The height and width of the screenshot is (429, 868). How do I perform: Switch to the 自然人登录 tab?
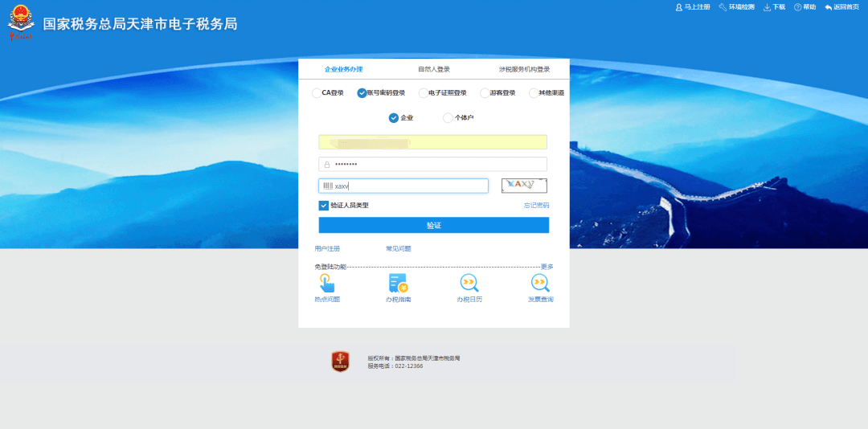click(434, 70)
